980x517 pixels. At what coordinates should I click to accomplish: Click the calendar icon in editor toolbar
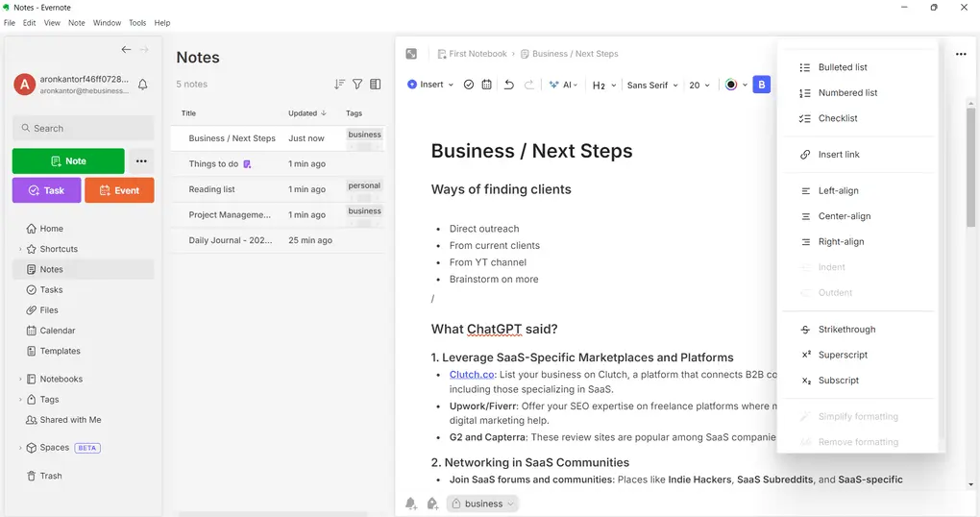(487, 85)
